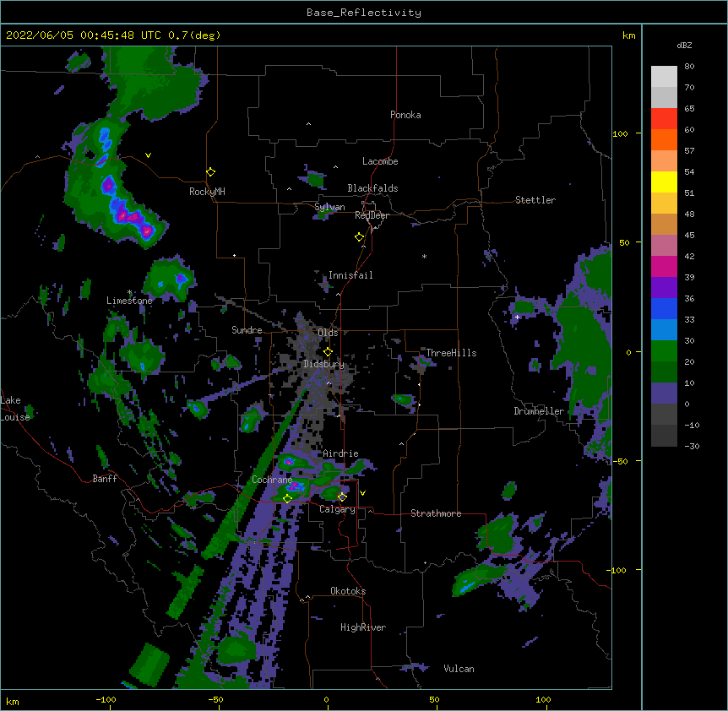Click the HighRiver city label
728x711 pixels.
(363, 627)
